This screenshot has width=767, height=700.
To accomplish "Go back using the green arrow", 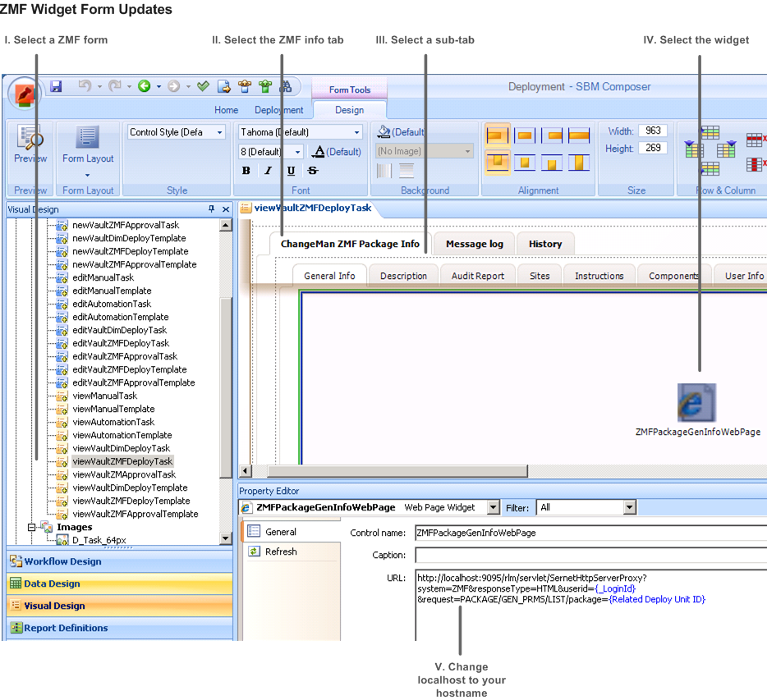I will 144,86.
